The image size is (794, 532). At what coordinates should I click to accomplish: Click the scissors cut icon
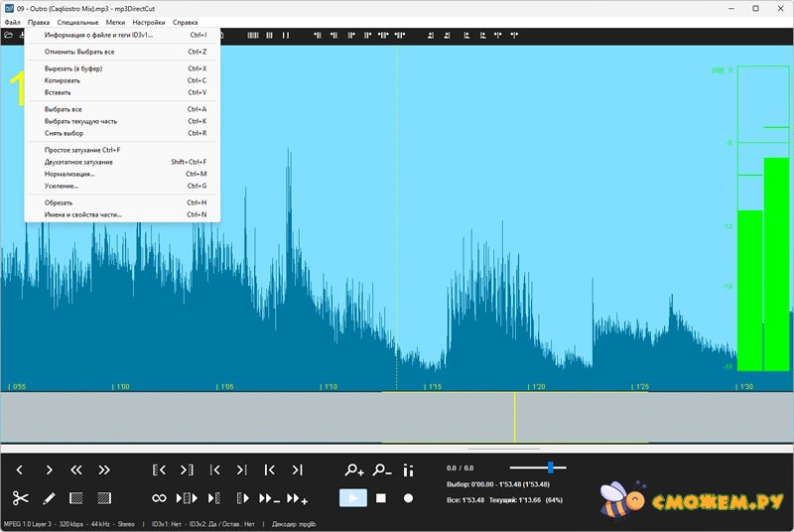click(20, 498)
